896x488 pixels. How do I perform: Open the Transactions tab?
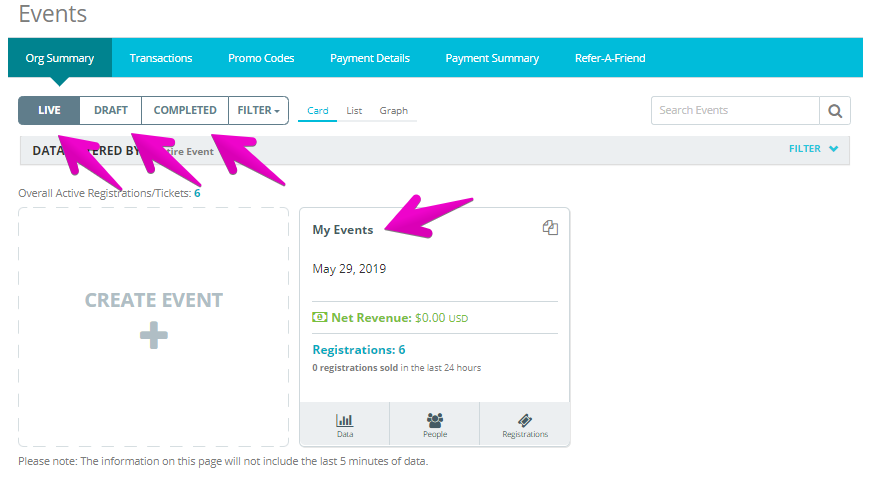(161, 58)
